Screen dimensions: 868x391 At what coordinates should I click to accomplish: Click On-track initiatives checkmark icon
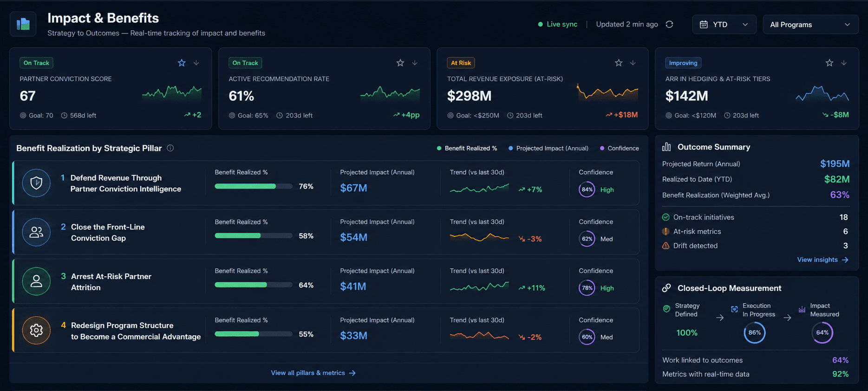[x=666, y=217]
